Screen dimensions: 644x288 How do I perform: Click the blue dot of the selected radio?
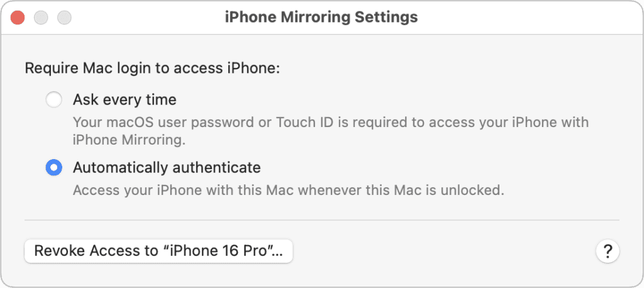[54, 168]
